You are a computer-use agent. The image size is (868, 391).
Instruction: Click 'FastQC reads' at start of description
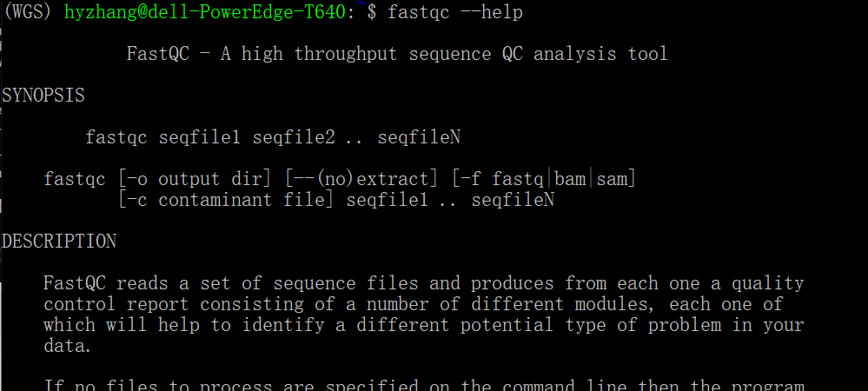point(96,283)
